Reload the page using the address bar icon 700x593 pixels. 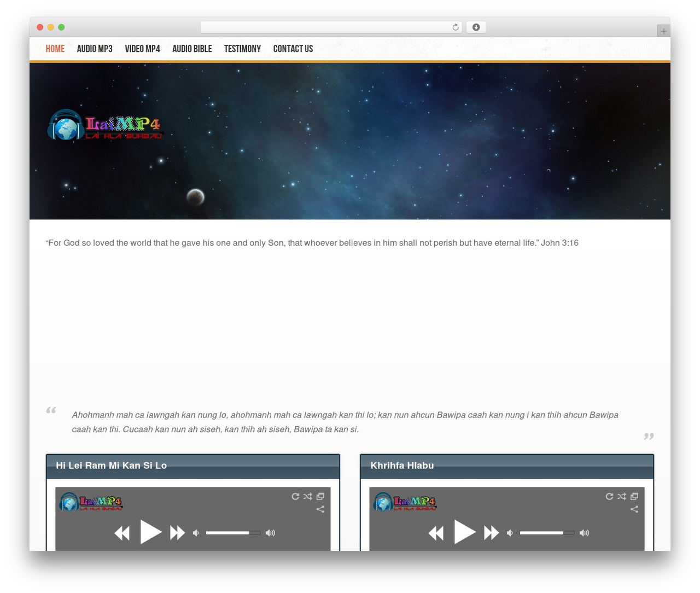pyautogui.click(x=456, y=27)
